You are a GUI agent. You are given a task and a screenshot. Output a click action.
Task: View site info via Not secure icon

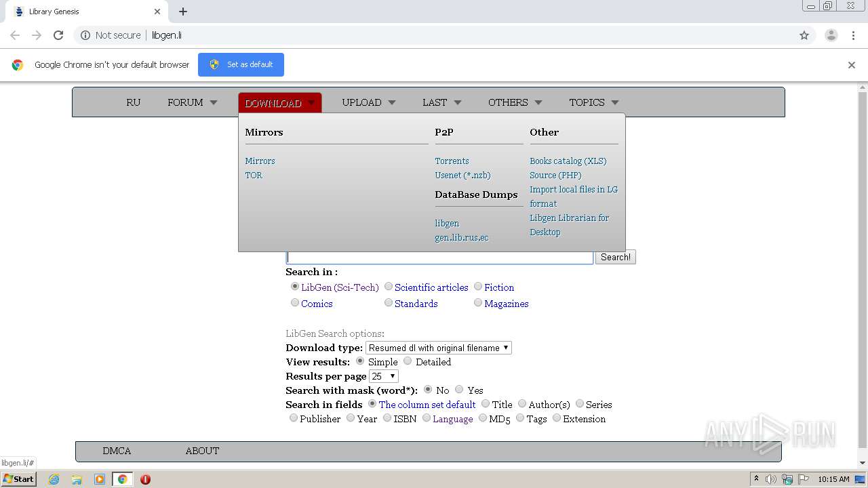pos(85,35)
